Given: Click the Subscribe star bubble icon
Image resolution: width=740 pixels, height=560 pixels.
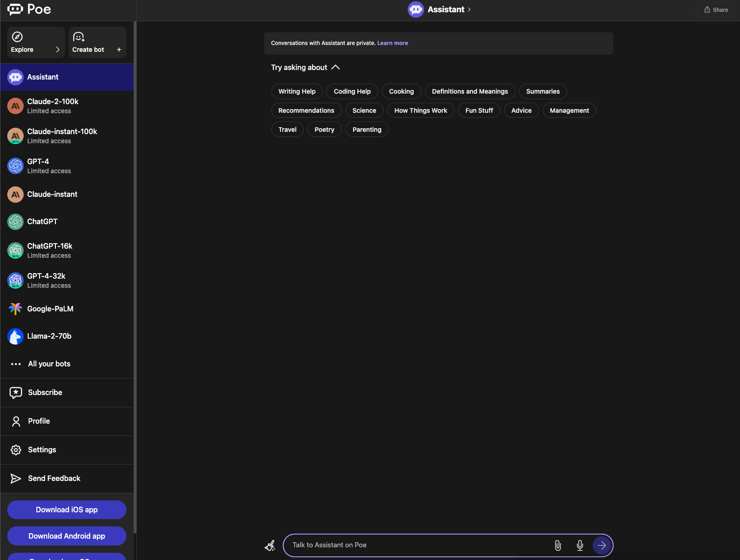Looking at the screenshot, I should pos(16,393).
